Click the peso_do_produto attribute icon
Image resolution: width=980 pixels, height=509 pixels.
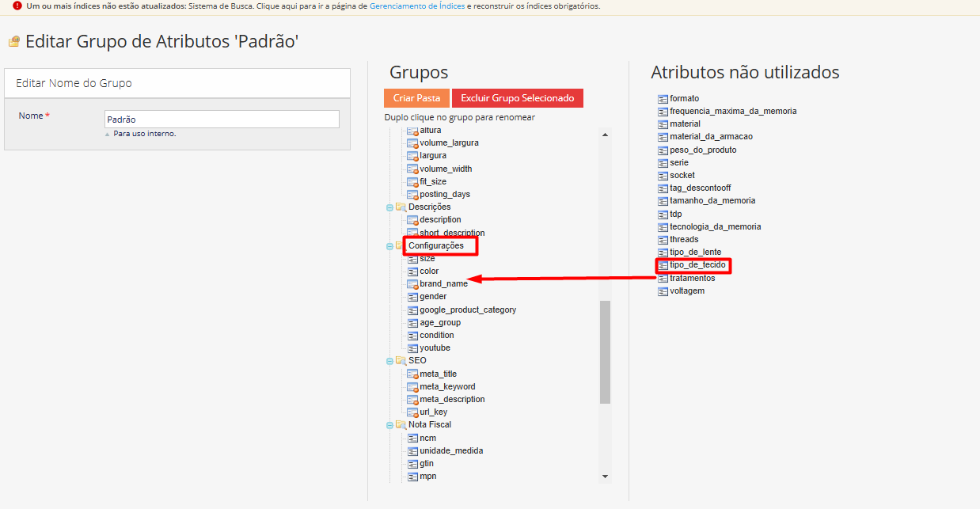663,150
